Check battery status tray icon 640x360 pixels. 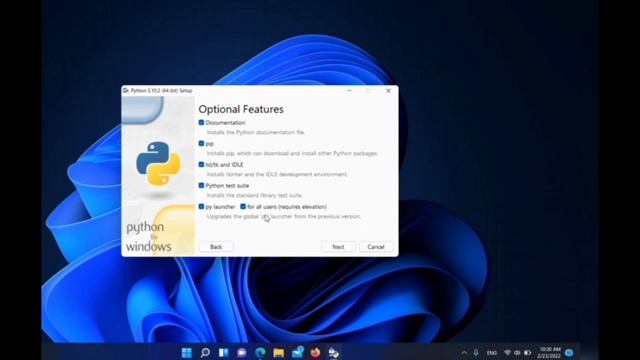(527, 353)
